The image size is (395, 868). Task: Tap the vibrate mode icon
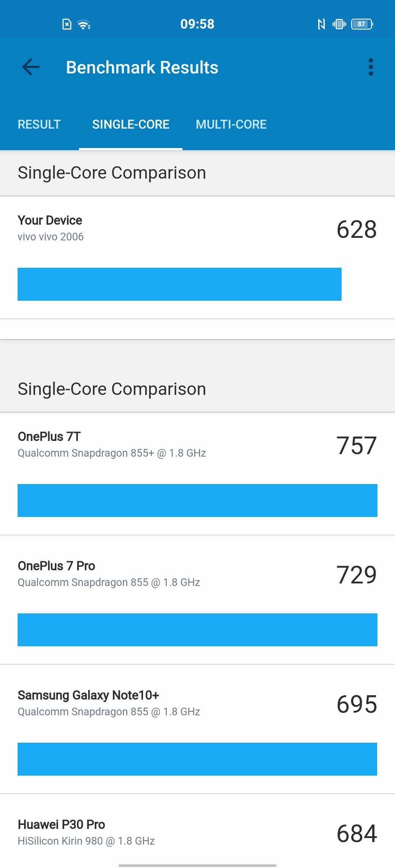(x=339, y=24)
